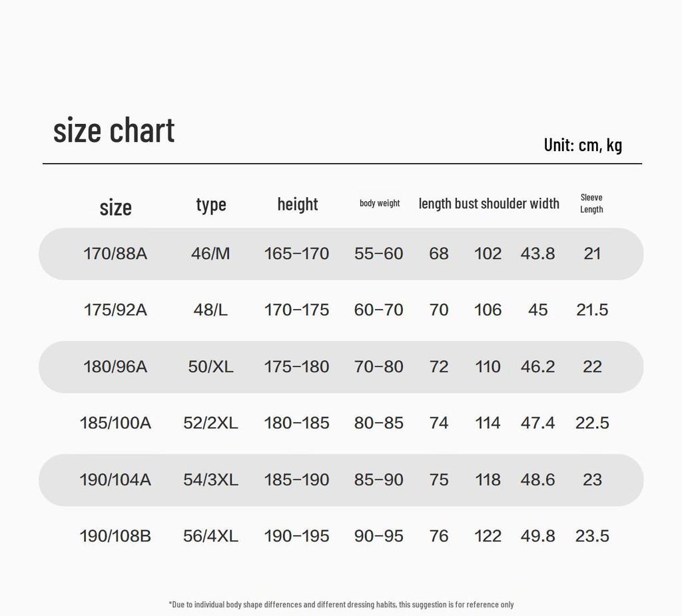
Task: Click the 80-85 body weight value
Action: [x=378, y=423]
